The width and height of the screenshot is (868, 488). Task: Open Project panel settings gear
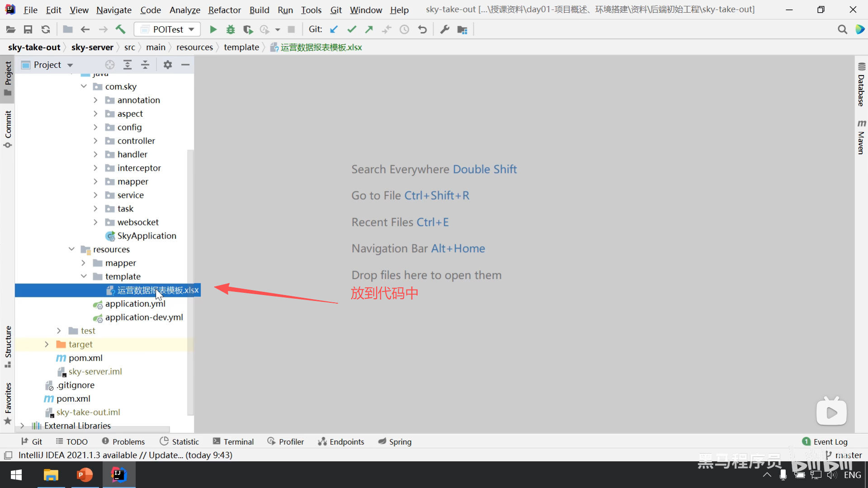click(x=168, y=65)
